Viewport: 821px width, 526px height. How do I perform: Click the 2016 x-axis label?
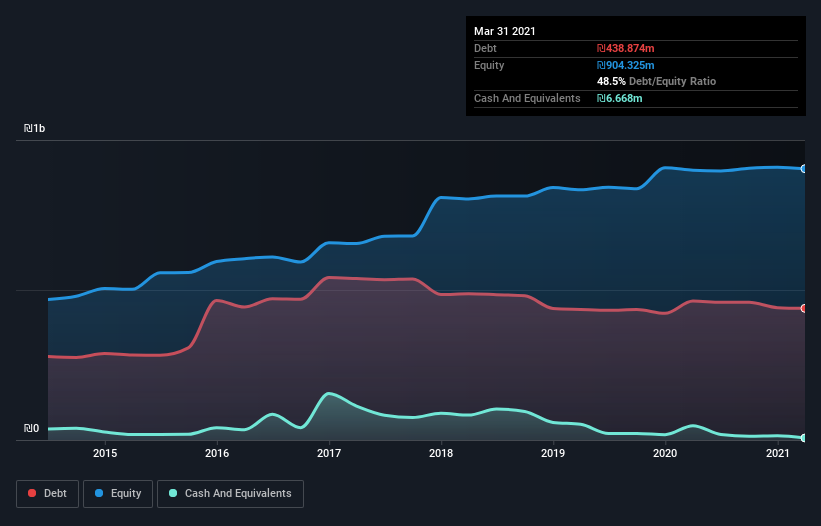217,453
